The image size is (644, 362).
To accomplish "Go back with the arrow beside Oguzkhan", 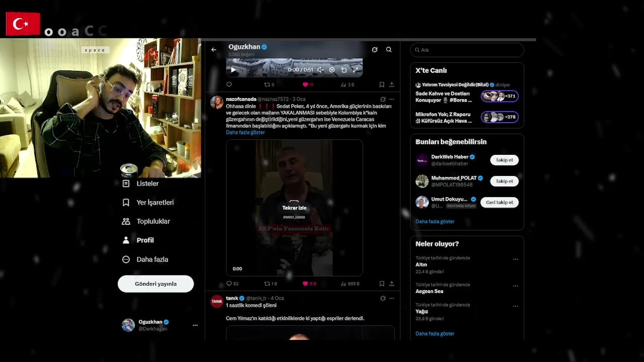I will 214,50.
